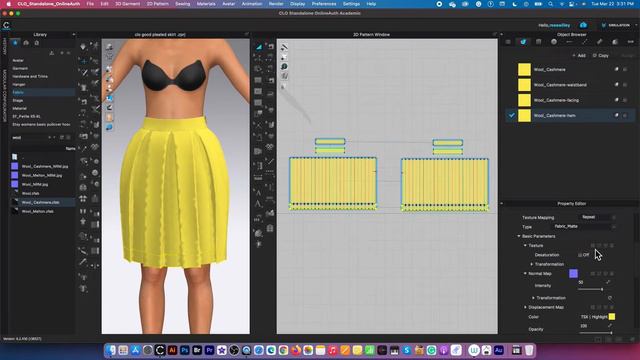Click the apply icon on Wool_Cashmere-waistband row

click(x=616, y=84)
